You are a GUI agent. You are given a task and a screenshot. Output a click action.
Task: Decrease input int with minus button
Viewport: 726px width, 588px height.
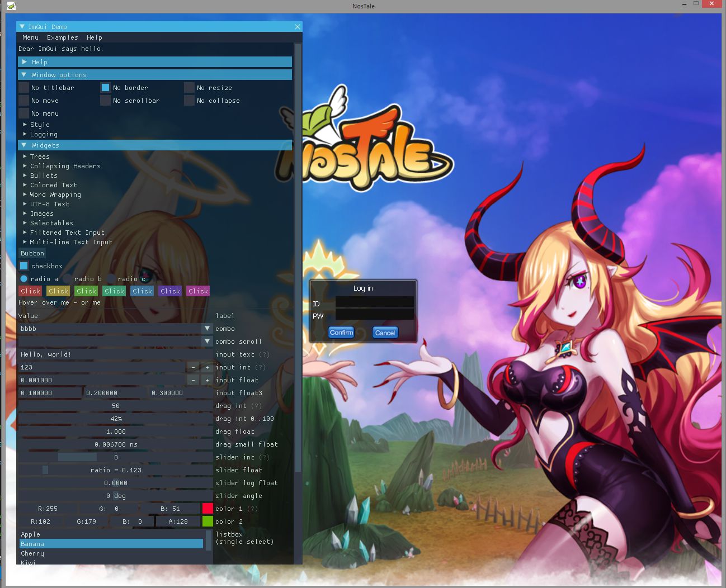192,367
